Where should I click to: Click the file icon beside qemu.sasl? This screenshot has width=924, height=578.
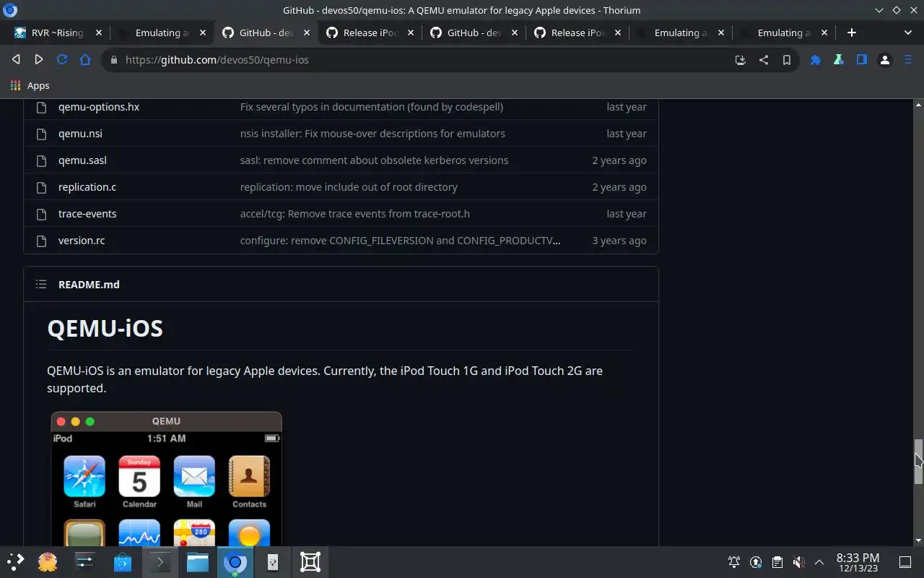pos(41,160)
